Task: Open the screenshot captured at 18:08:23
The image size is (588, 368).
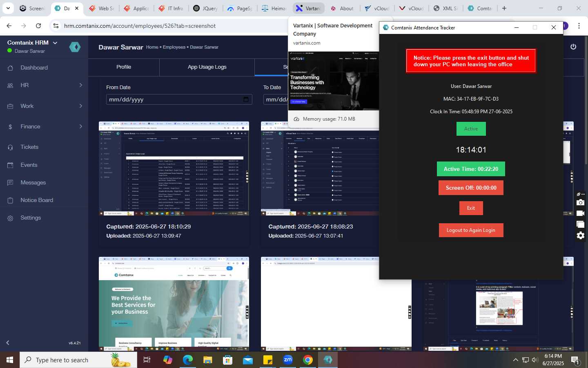Action: (x=320, y=168)
